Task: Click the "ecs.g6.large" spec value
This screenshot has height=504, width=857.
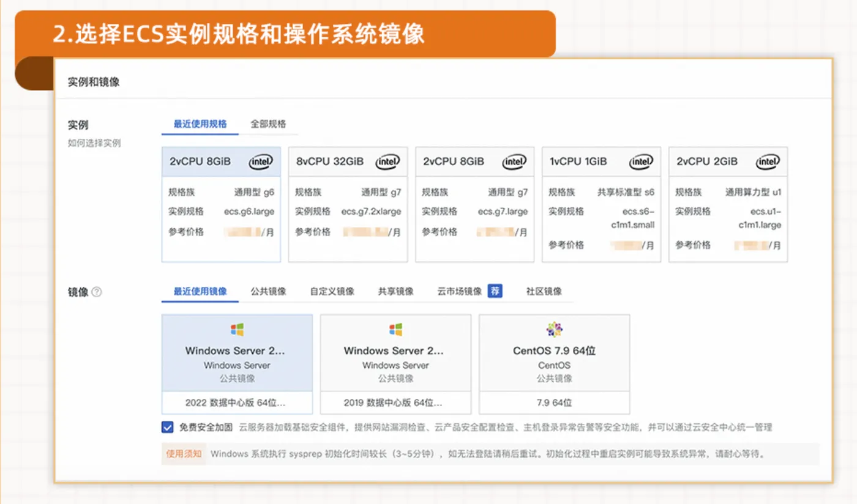Action: (249, 212)
